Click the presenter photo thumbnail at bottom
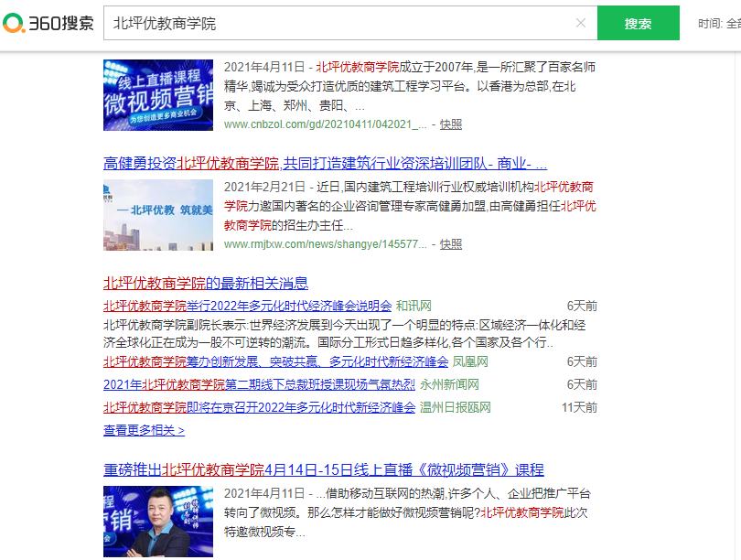This screenshot has height=560, width=741. tap(157, 521)
